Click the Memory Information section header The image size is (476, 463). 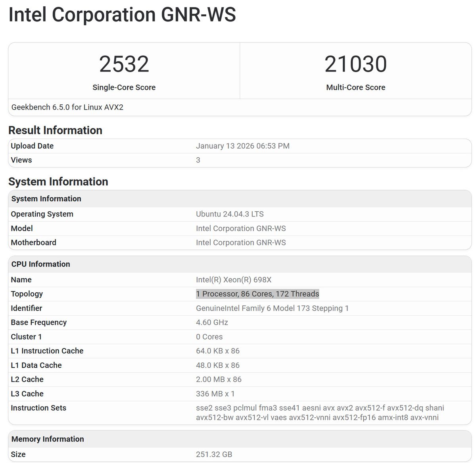click(48, 439)
